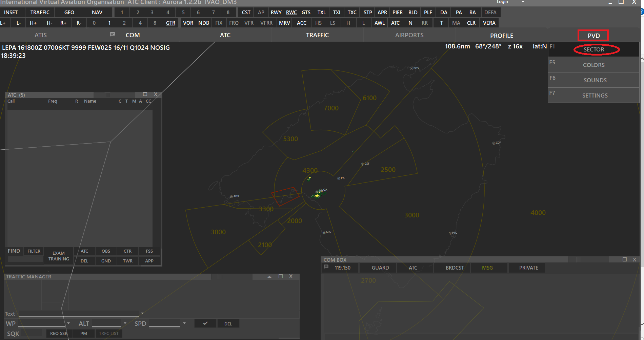The image size is (644, 340).
Task: Maximize the ATC list panel
Action: pos(145,94)
